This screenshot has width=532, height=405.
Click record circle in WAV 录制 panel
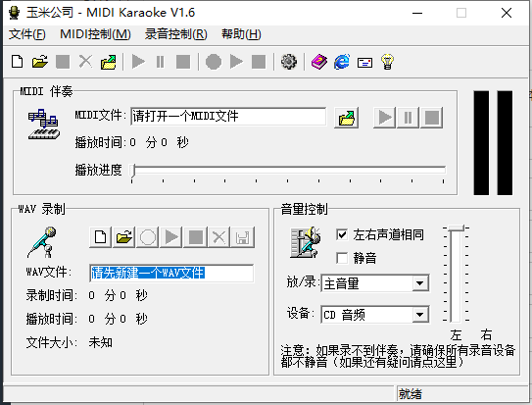click(148, 237)
